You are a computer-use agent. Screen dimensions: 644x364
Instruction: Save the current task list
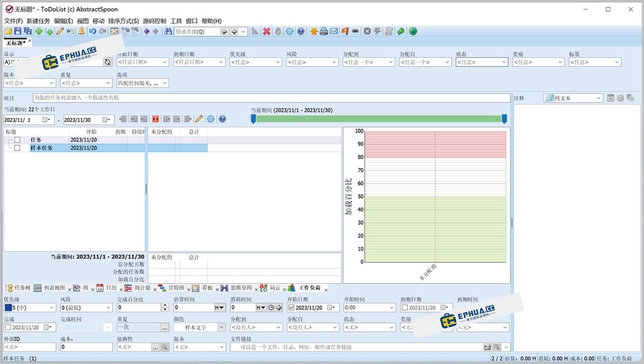tap(17, 31)
